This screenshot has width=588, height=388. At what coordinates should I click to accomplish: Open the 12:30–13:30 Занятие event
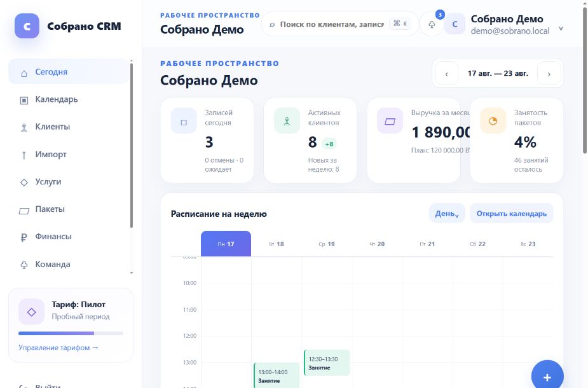point(327,363)
